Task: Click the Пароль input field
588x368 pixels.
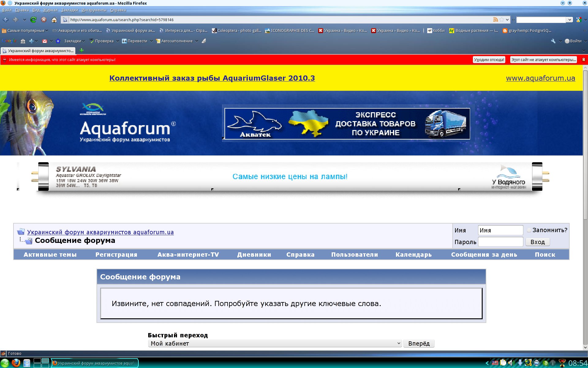Action: pos(500,242)
